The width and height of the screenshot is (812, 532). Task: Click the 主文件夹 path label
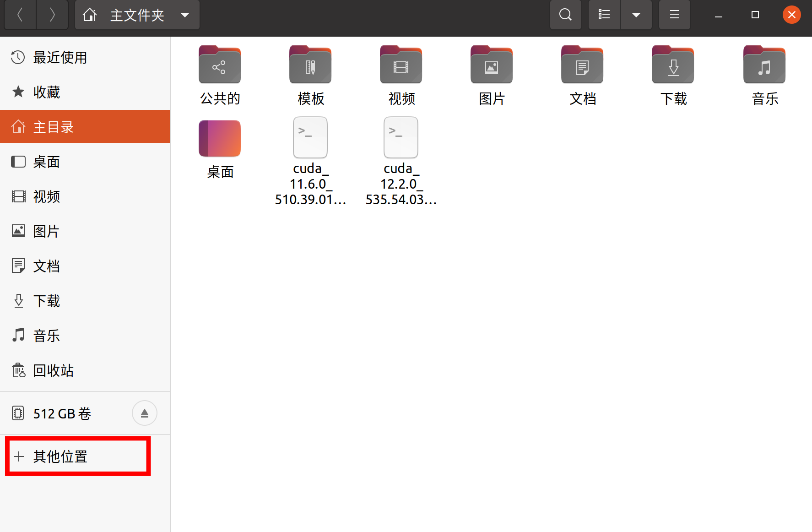(137, 15)
